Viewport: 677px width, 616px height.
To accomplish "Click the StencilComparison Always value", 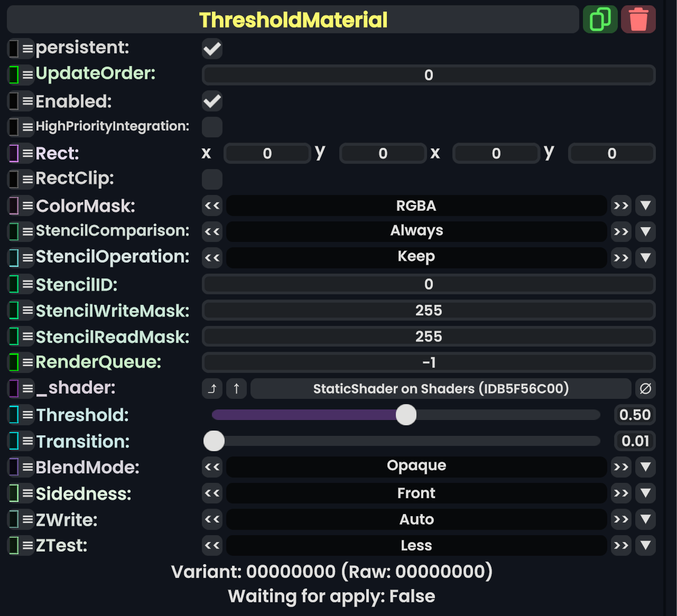I will (416, 231).
